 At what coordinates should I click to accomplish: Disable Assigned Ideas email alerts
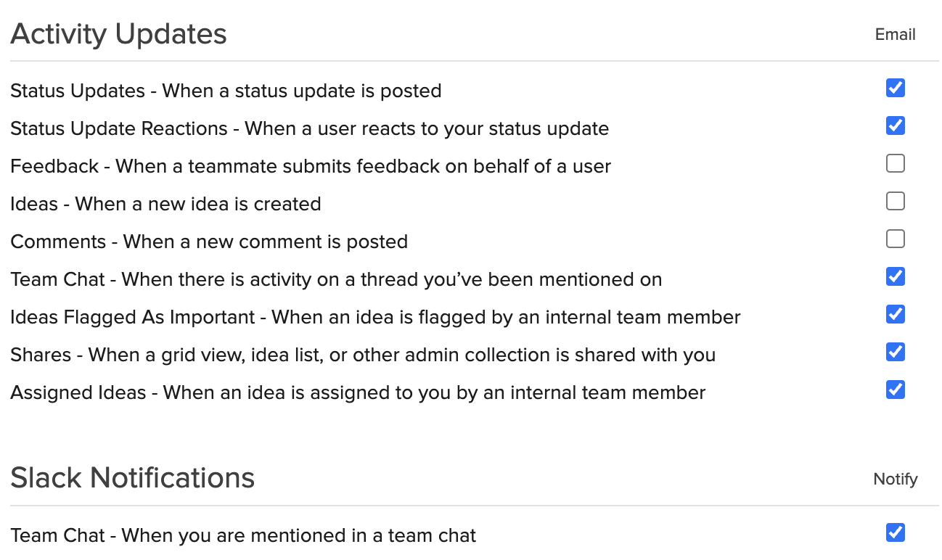(x=895, y=390)
